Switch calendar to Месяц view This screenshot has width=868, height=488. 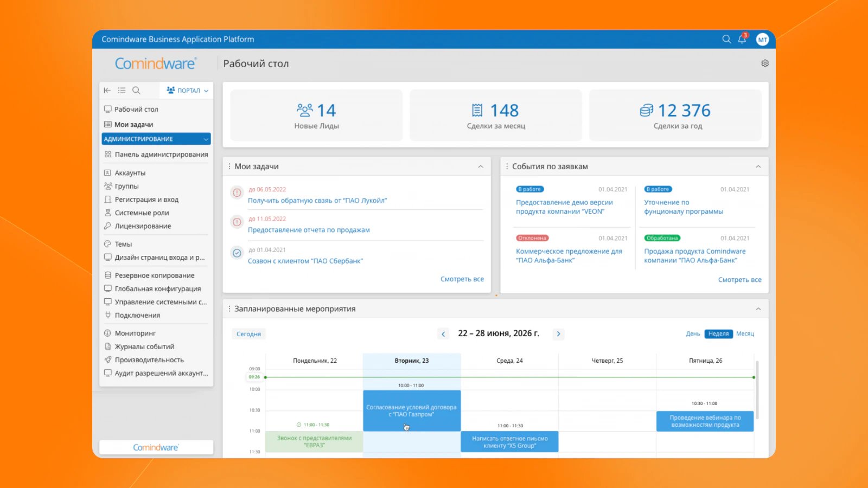(x=745, y=334)
